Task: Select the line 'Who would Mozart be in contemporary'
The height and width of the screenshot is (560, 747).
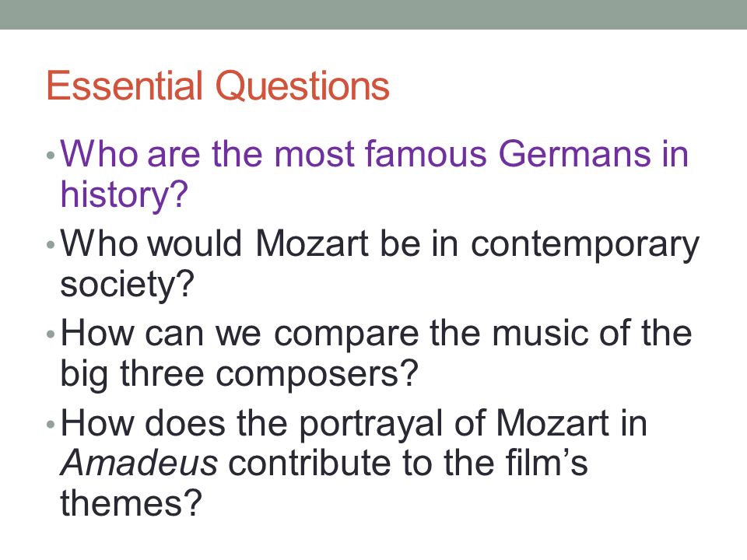Action: (x=380, y=245)
